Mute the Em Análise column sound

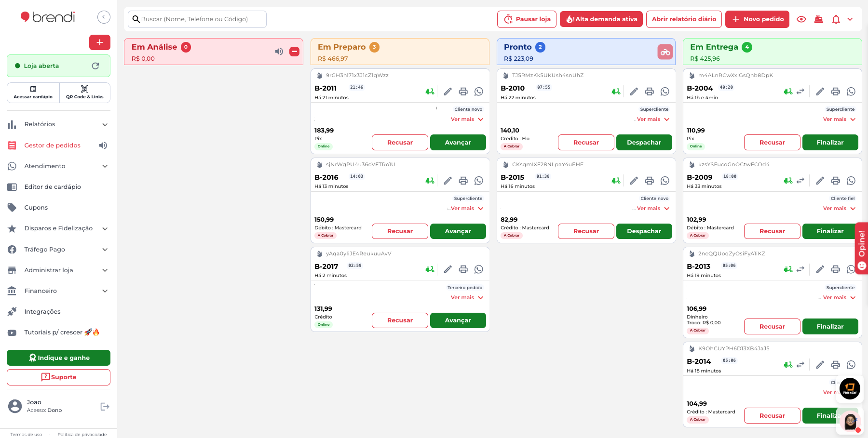[x=279, y=51]
